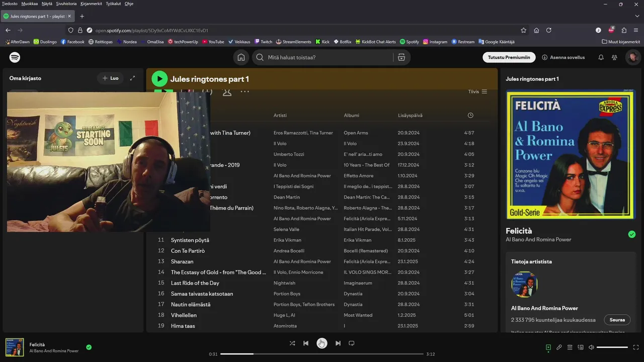The width and height of the screenshot is (644, 362).
Task: Open playlist more options three-dots menu
Action: 245,92
